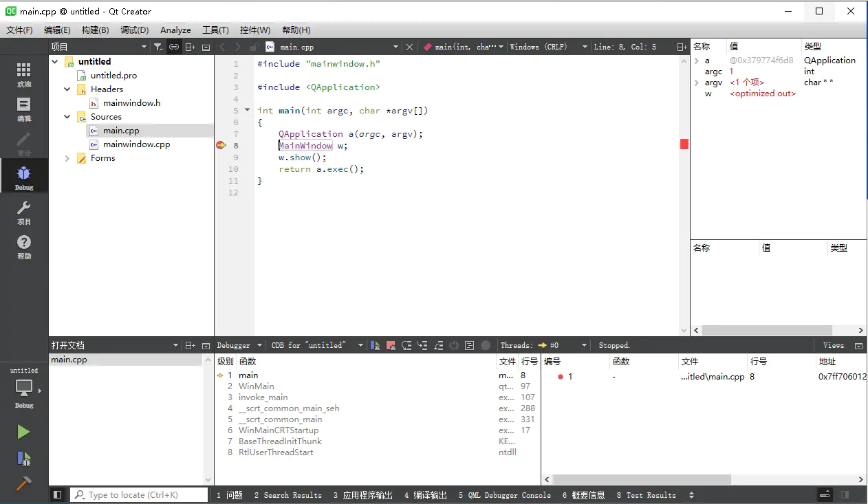Image resolution: width=868 pixels, height=504 pixels.
Task: Open the 编译输出 output pane
Action: pos(426,495)
